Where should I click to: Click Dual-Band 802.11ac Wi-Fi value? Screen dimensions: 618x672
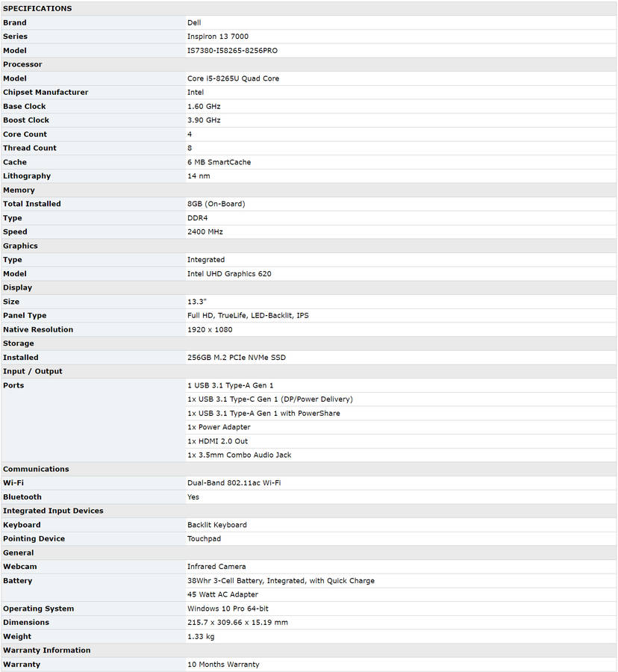[x=234, y=483]
